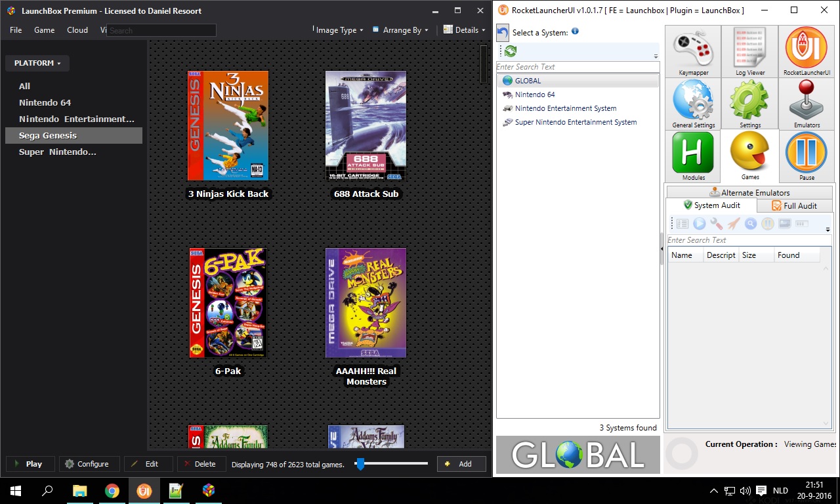Image resolution: width=840 pixels, height=504 pixels.
Task: Open the Pause tab
Action: tap(807, 156)
